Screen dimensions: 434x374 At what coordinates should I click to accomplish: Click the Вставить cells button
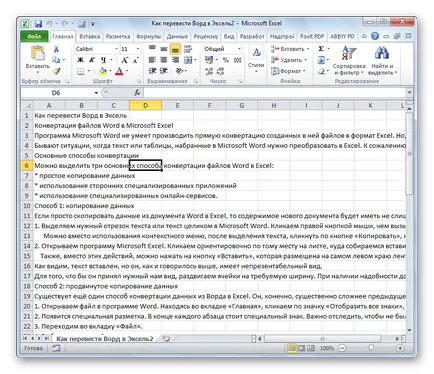click(x=289, y=49)
